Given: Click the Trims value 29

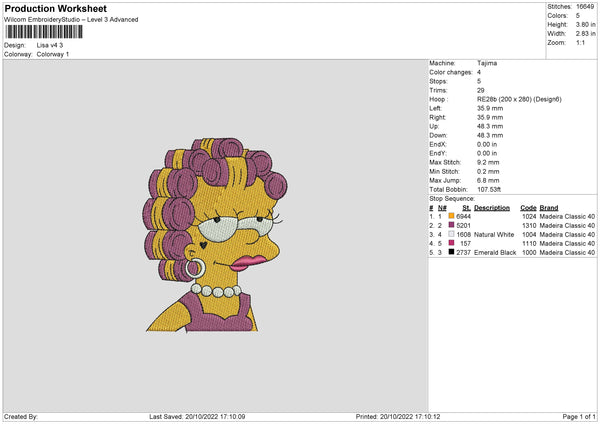Looking at the screenshot, I should pos(481,90).
